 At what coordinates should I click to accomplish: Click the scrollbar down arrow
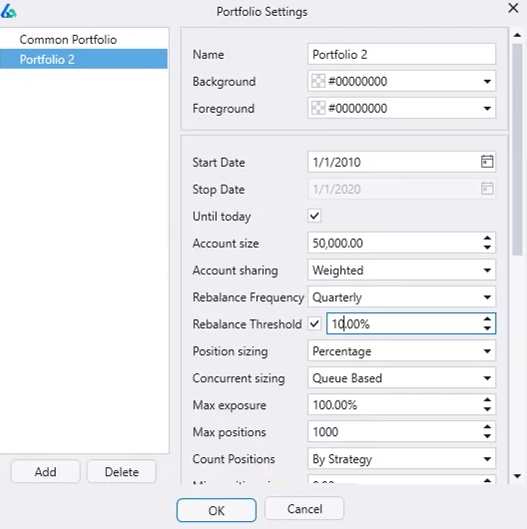coord(517,476)
